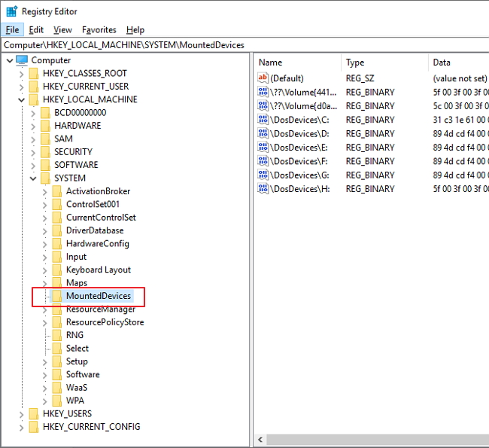Click binary icon for \DosDevices\D:
489x448 pixels.
coord(263,133)
